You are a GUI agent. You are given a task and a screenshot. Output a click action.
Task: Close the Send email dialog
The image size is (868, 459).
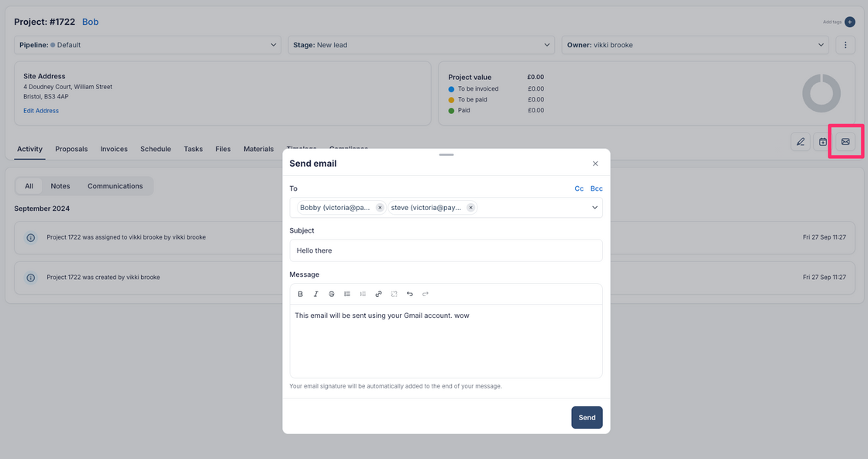595,164
